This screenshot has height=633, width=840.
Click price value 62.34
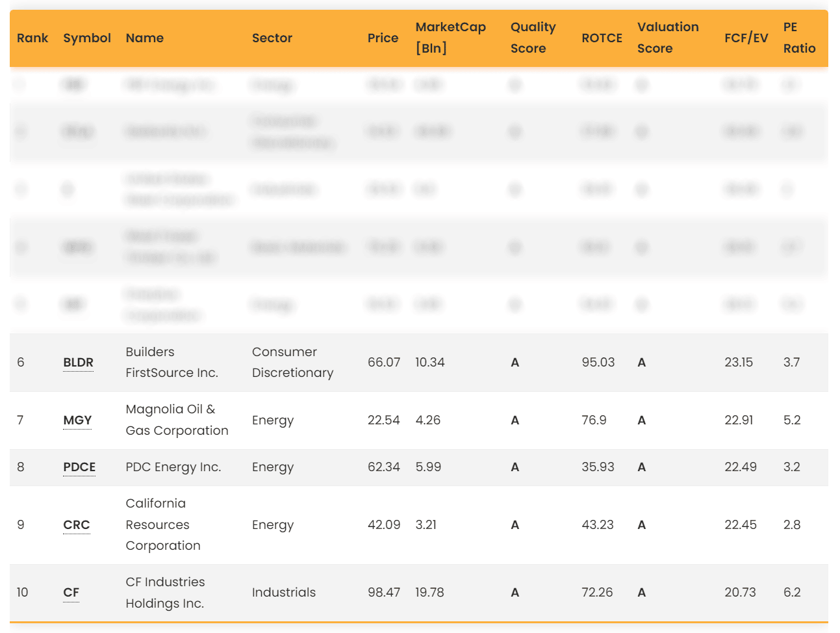point(384,467)
